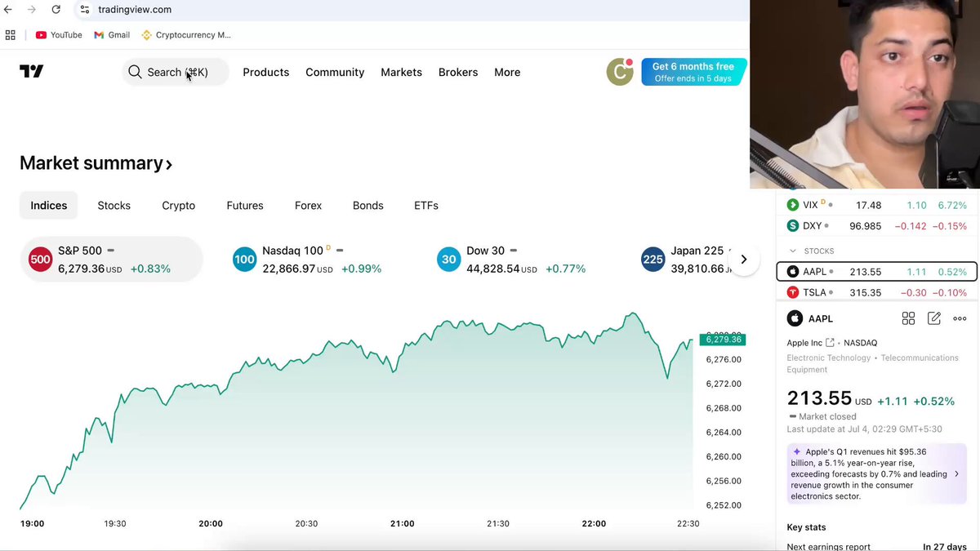Click the Telecommunications Equipment industry link
The height and width of the screenshot is (551, 980).
pyautogui.click(x=873, y=363)
